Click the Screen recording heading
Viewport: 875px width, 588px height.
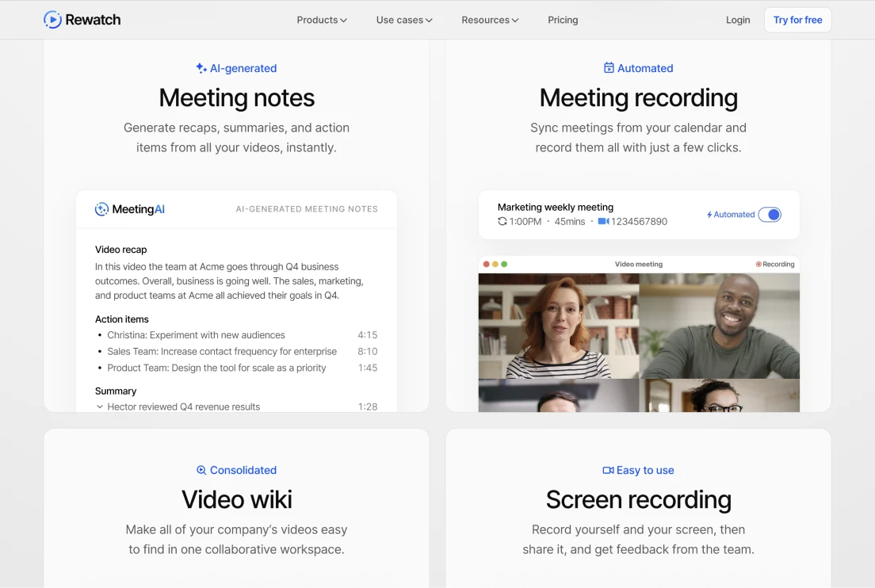[638, 500]
